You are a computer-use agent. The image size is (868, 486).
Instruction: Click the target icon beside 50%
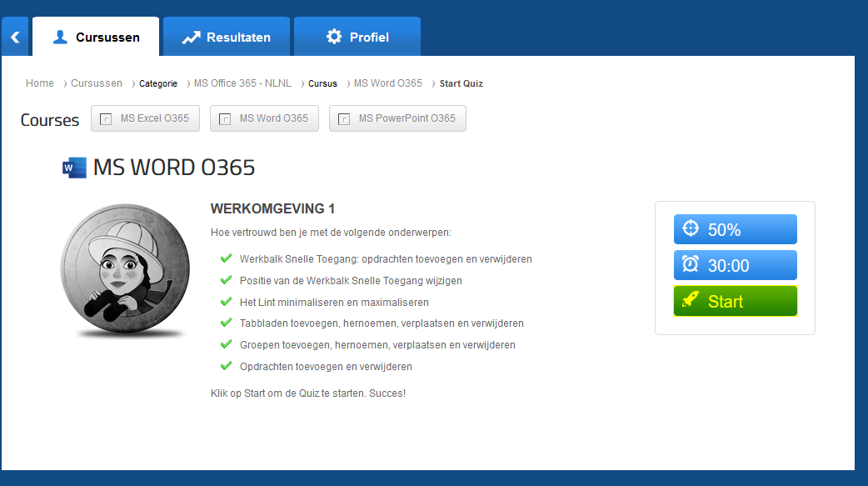[691, 228]
